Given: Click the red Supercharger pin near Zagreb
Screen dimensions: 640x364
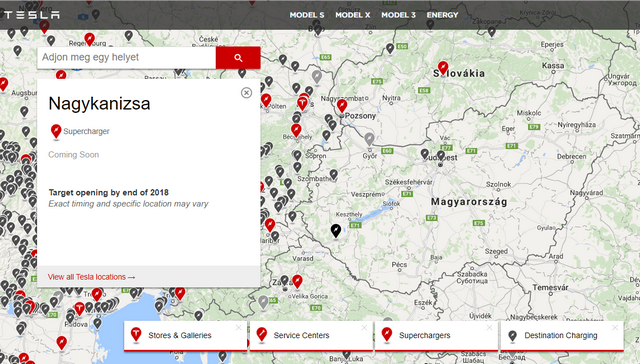Looking at the screenshot, I should (x=298, y=281).
